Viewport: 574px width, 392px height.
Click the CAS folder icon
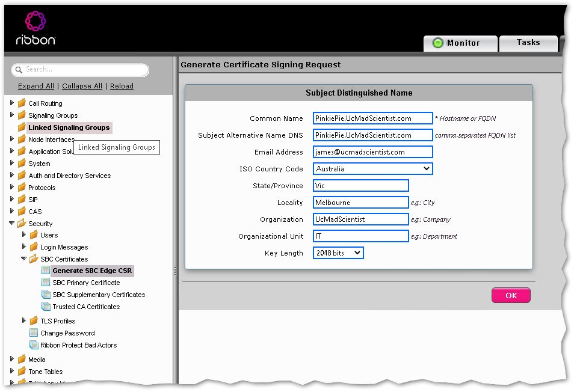coord(22,212)
